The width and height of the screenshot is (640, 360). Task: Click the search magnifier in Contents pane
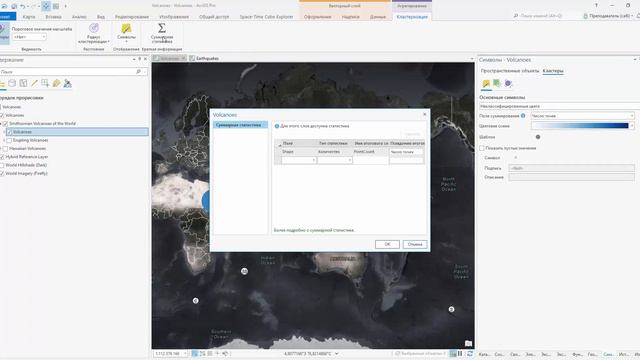[138, 72]
